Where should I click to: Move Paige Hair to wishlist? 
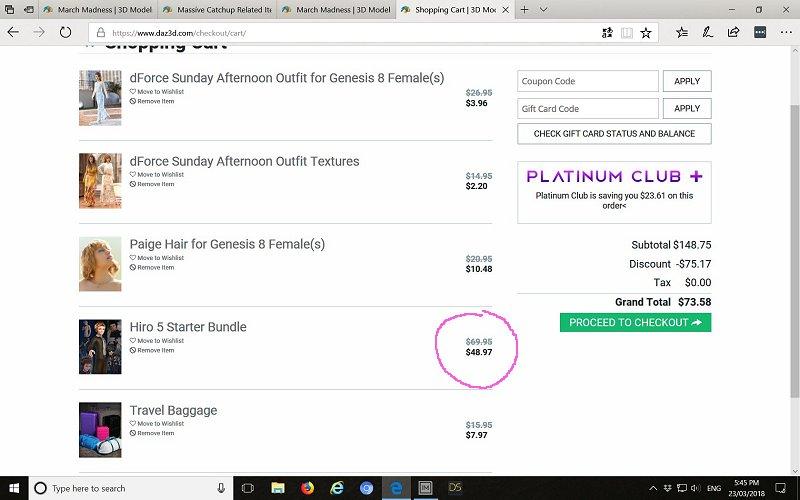[160, 258]
